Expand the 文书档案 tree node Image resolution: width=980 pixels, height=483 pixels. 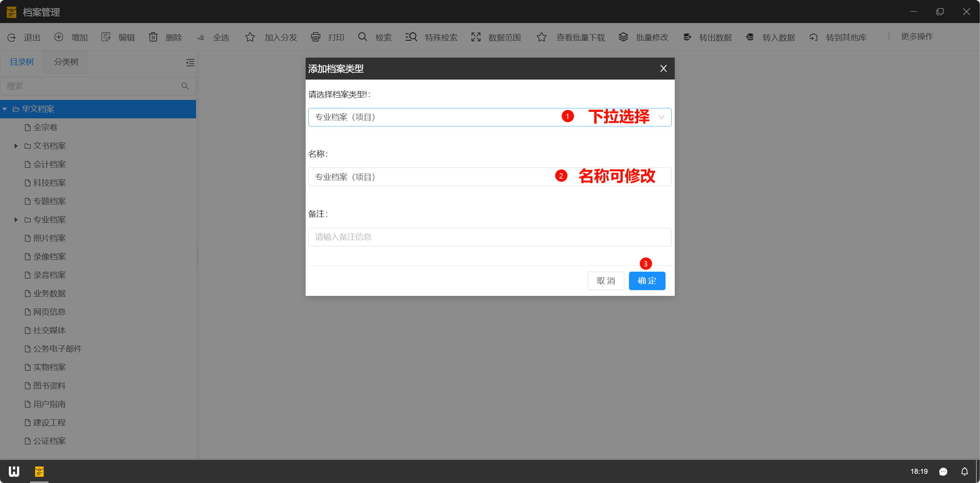16,146
